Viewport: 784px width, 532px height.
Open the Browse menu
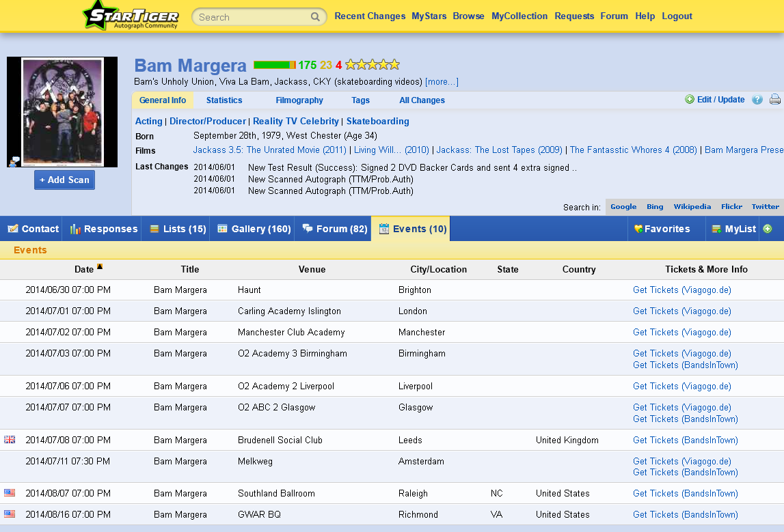coord(468,16)
